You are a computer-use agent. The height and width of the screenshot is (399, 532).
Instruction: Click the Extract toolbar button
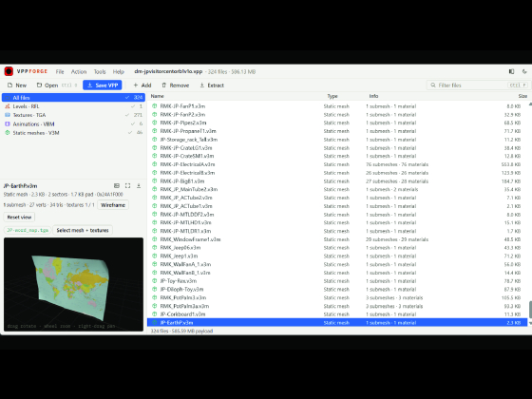212,85
